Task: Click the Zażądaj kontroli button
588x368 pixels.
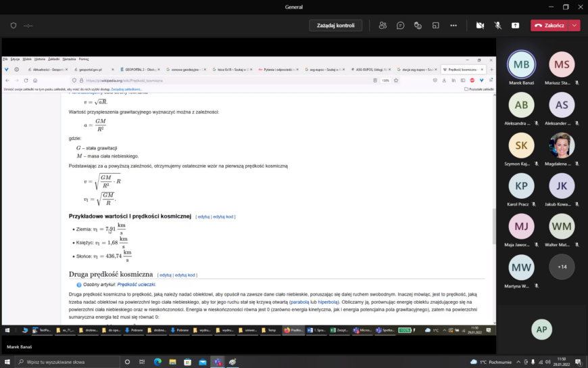Action: 335,26
